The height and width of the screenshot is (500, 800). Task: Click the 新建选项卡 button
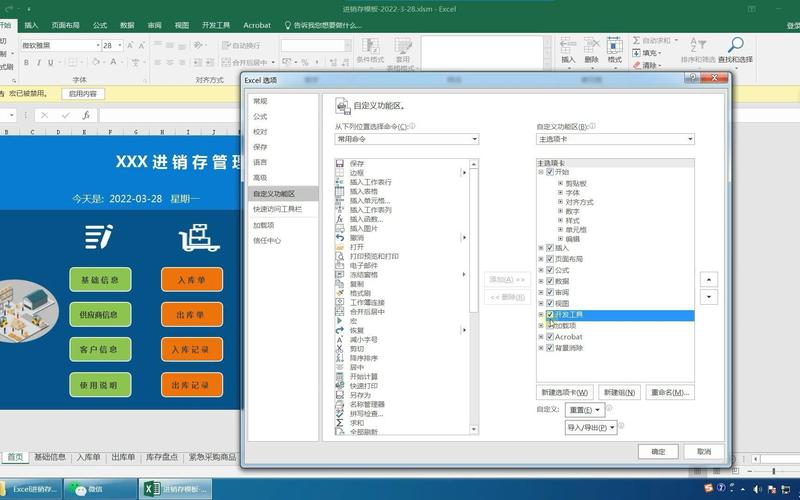pos(564,392)
